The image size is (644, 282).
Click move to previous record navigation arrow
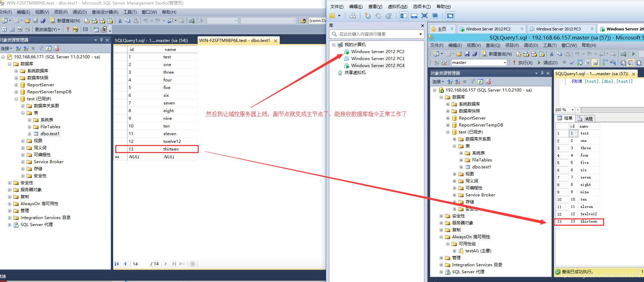pos(125,264)
